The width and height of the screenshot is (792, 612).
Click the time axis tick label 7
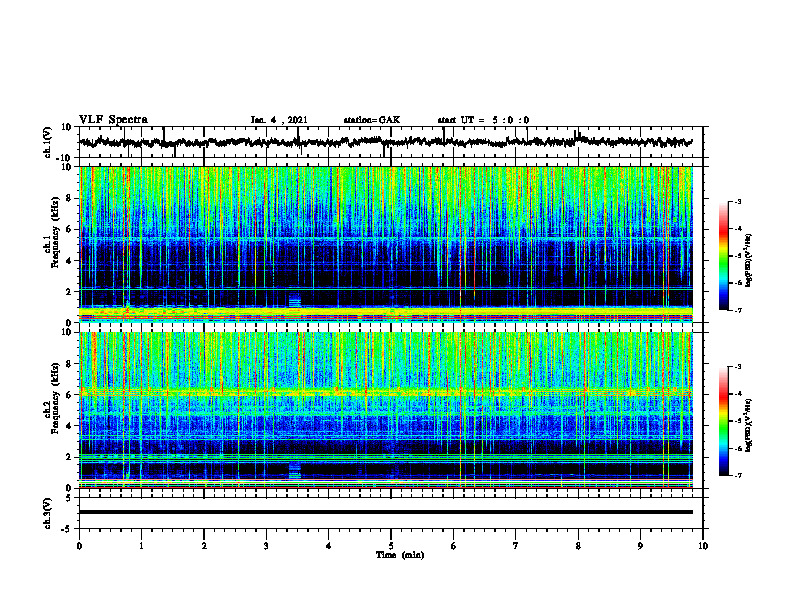pos(516,546)
